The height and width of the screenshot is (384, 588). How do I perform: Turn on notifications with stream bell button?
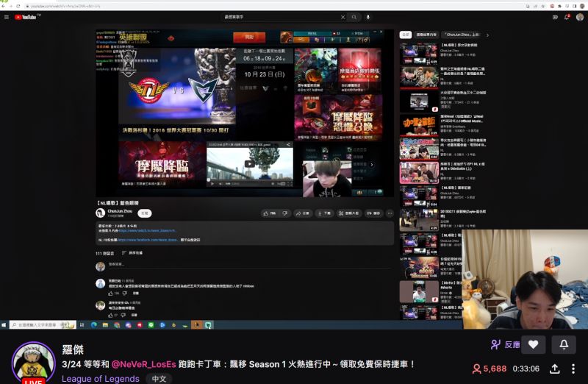pyautogui.click(x=564, y=344)
